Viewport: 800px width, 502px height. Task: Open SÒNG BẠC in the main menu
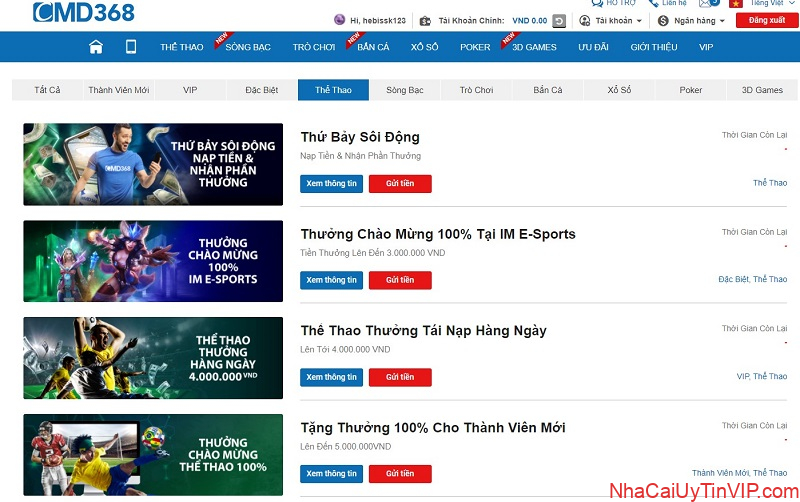pos(248,47)
